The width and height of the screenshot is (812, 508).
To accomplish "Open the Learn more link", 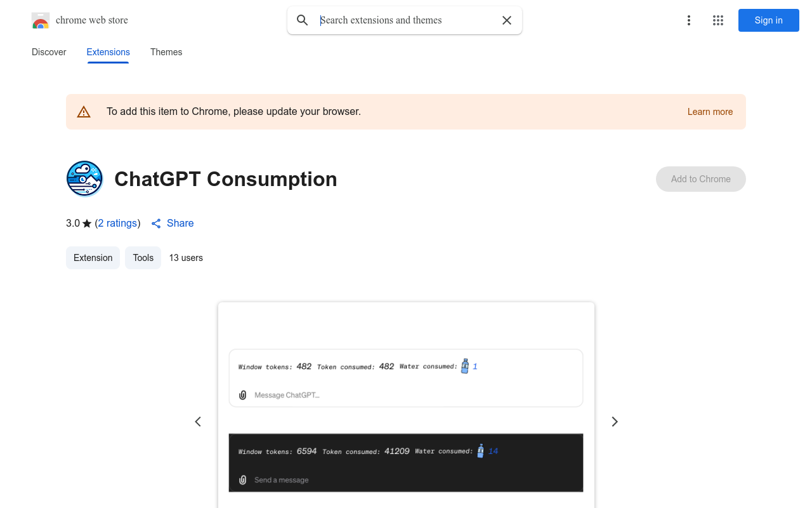I will pyautogui.click(x=710, y=112).
